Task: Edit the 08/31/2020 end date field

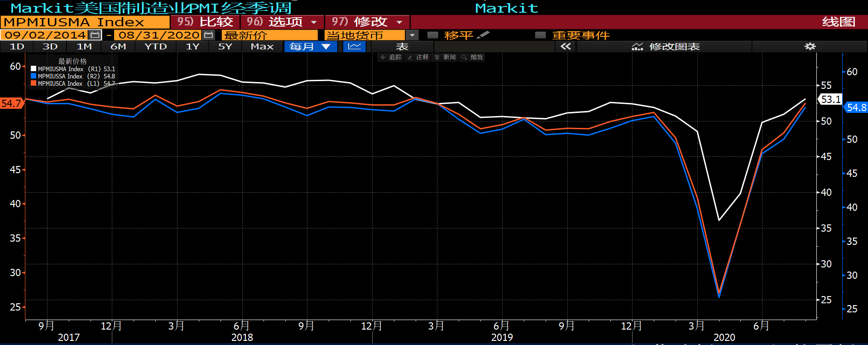Action: [x=159, y=35]
